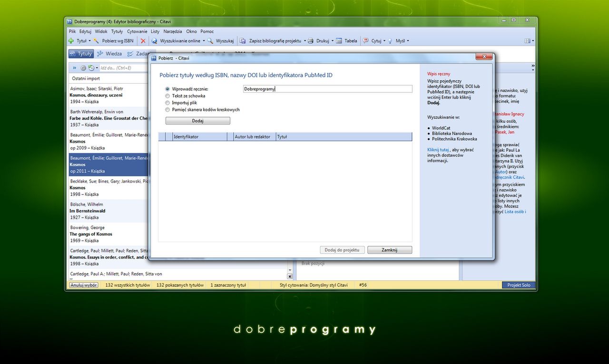Open the Widok menu
The image size is (609, 364).
tap(101, 31)
